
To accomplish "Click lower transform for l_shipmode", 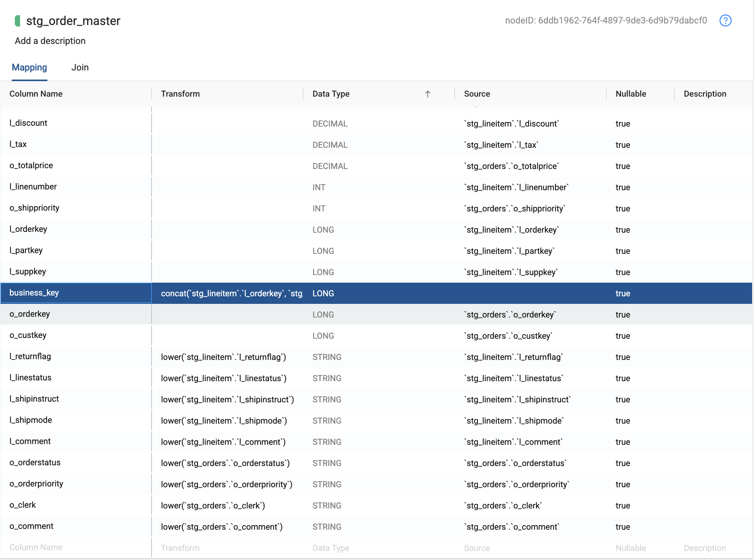I will (224, 421).
